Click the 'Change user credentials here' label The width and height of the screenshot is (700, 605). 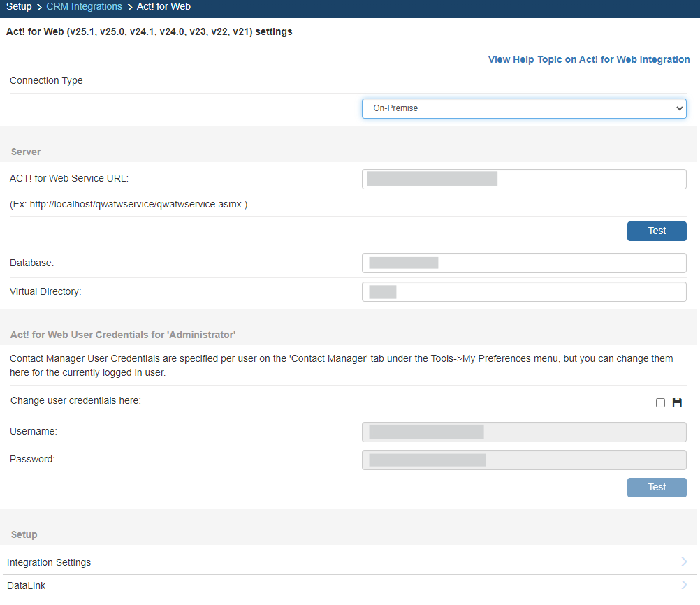(75, 401)
